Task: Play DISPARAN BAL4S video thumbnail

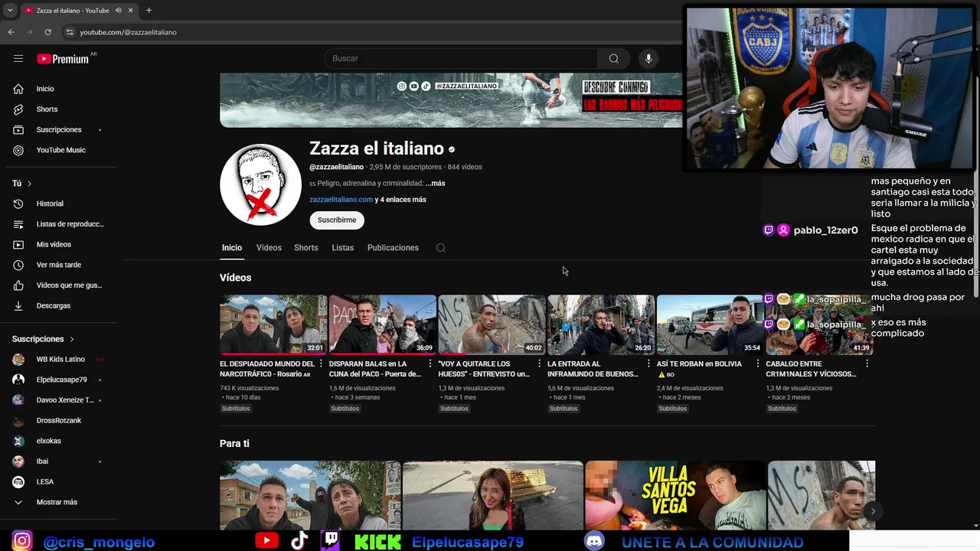Action: (383, 324)
